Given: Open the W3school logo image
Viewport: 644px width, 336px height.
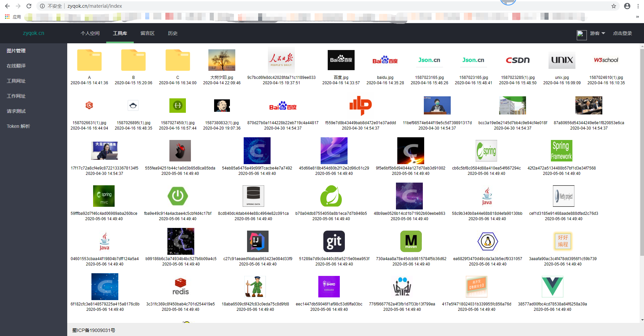Looking at the screenshot, I should point(606,60).
